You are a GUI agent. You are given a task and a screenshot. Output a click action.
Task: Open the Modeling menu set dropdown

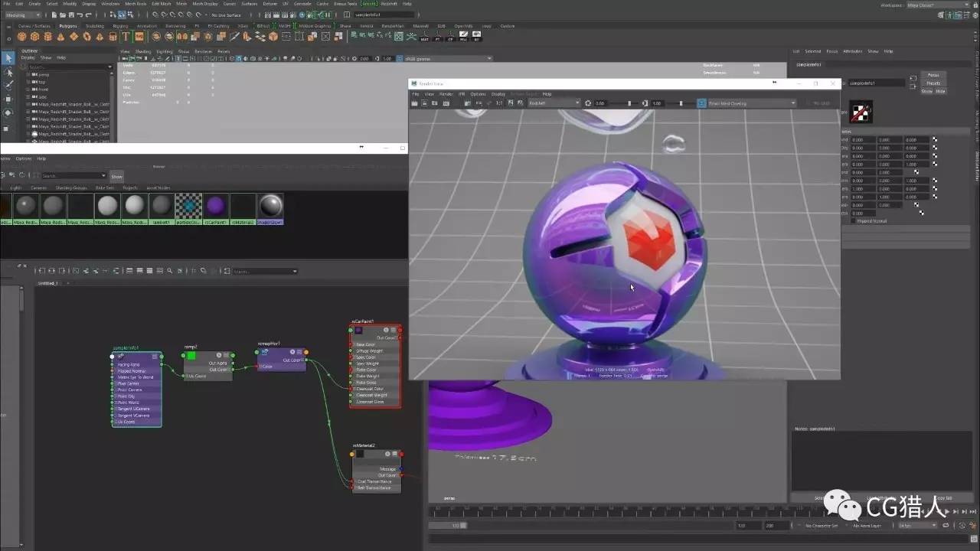coord(23,15)
